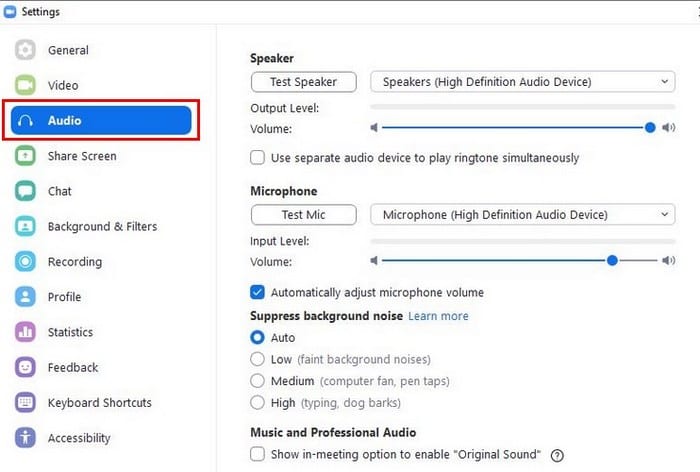Click the Statistics bar chart icon
700x472 pixels.
[25, 332]
